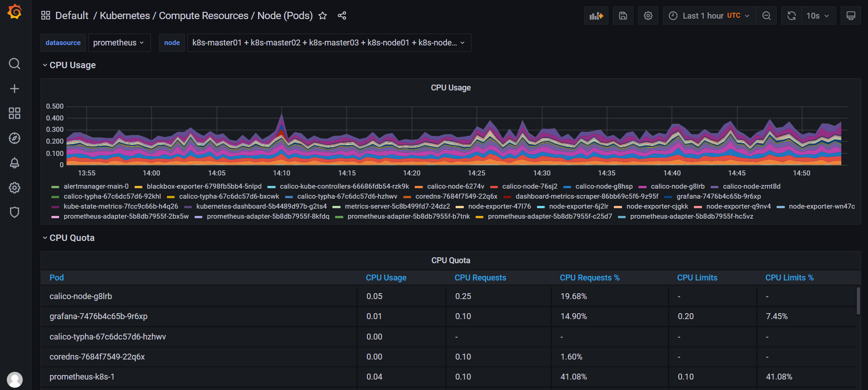Screen dimensions: 868x390
Task: Open the user profile avatar
Action: 15,380
